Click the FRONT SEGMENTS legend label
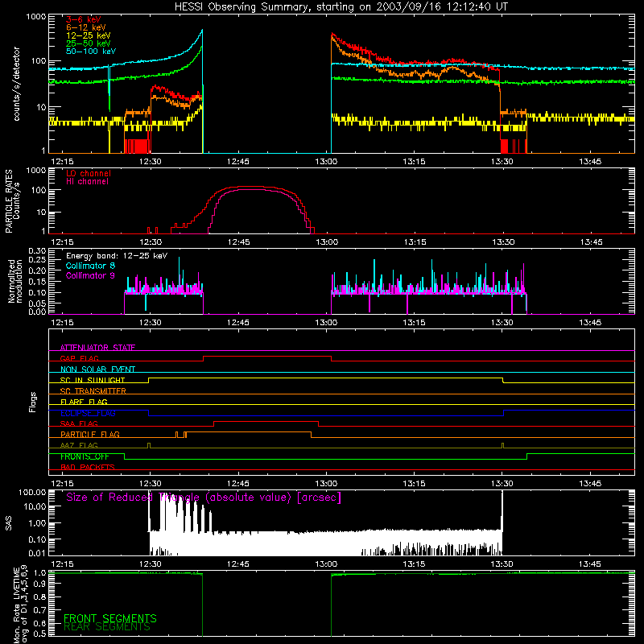 coord(110,618)
